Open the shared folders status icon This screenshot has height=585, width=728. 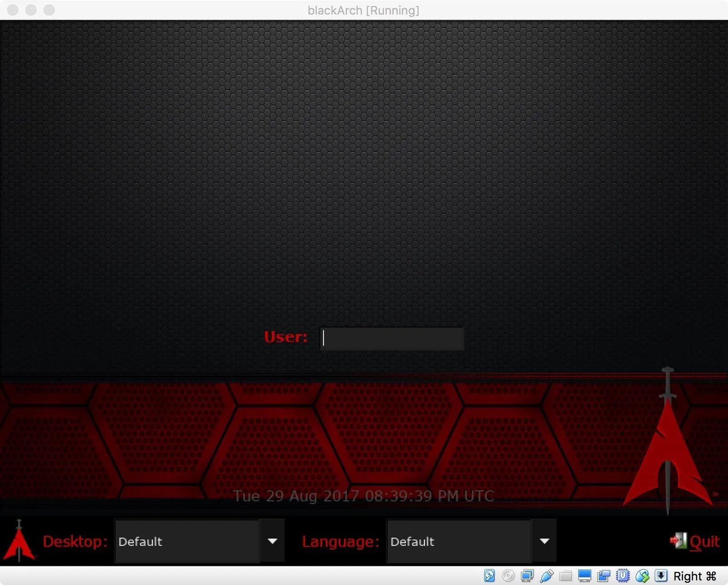point(566,576)
